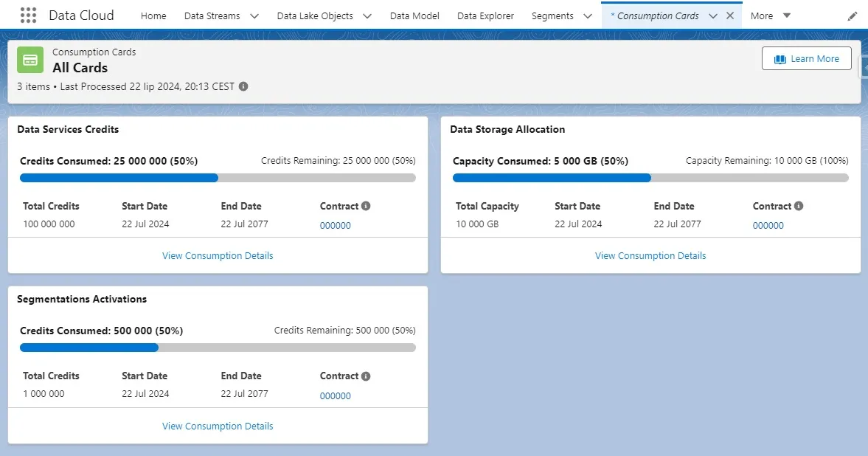Open contract 000000 under Data Services Credits
This screenshot has height=456, width=868.
336,225
